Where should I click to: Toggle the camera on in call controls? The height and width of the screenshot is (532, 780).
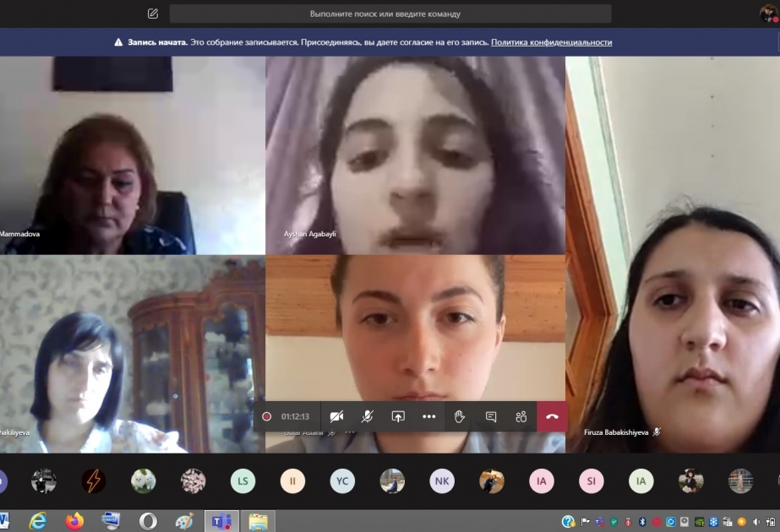pyautogui.click(x=337, y=416)
